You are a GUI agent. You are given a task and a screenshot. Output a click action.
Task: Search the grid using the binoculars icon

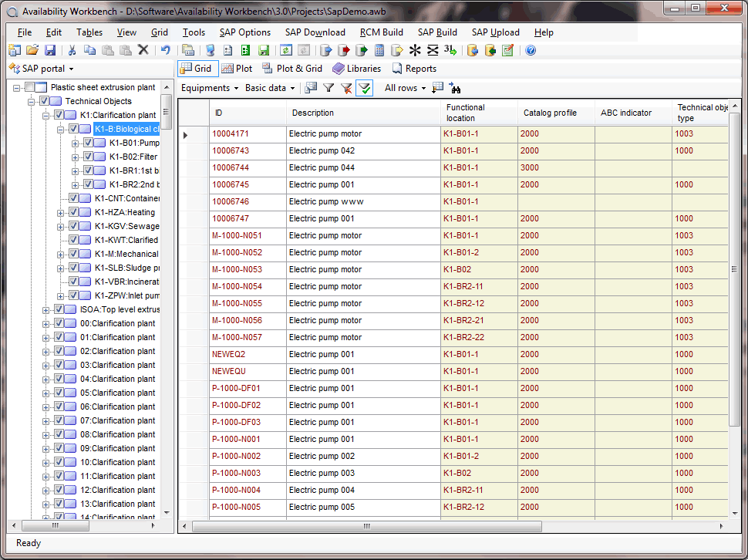pyautogui.click(x=455, y=89)
